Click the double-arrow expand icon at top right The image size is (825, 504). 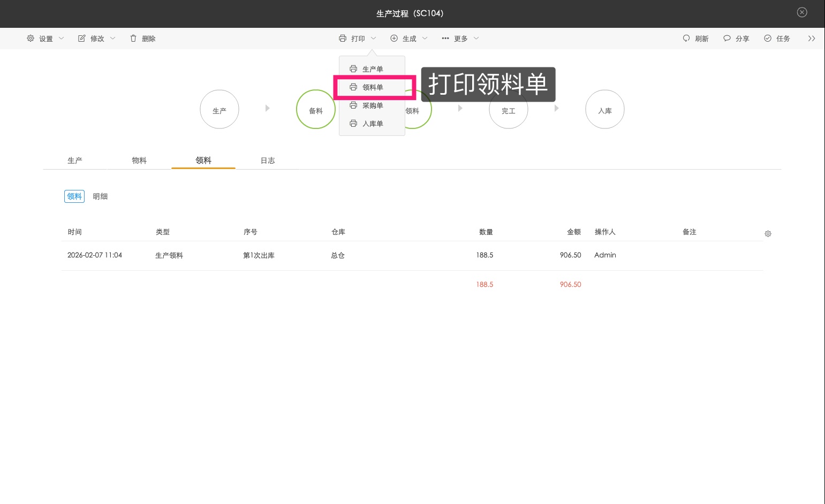812,38
